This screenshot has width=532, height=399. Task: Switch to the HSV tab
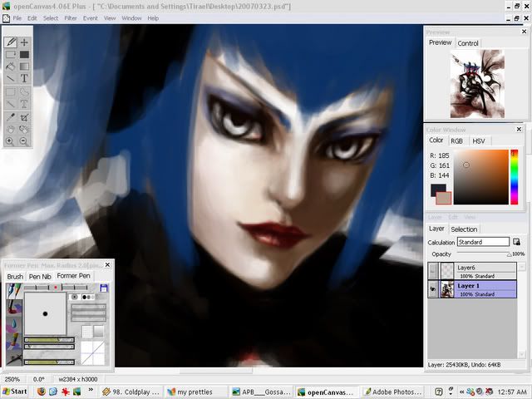point(479,140)
